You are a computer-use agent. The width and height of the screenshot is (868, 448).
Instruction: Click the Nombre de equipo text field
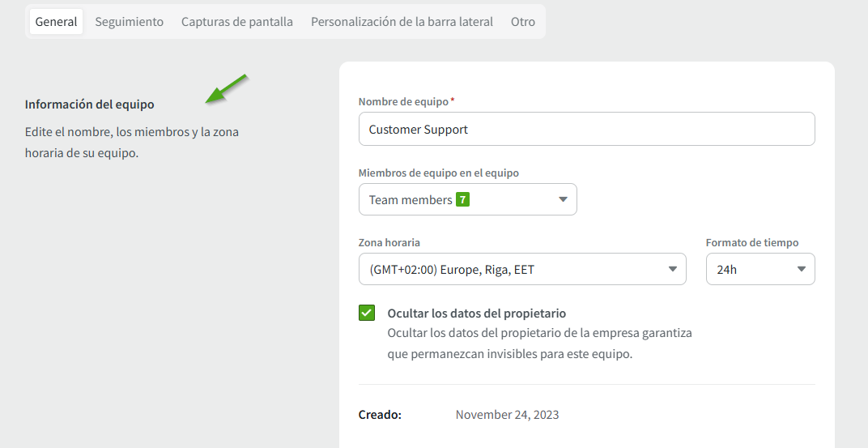pyautogui.click(x=586, y=129)
